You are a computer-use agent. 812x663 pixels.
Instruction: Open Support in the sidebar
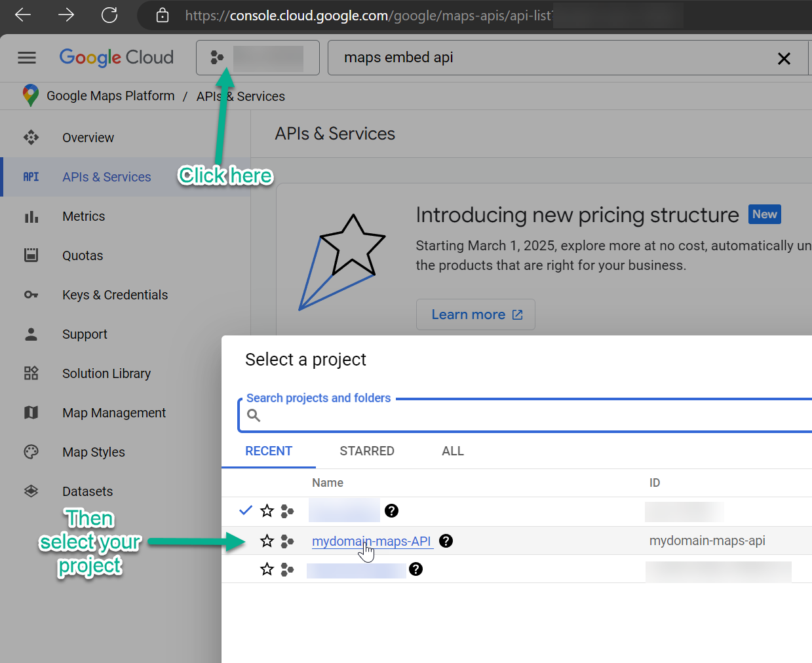pos(85,334)
